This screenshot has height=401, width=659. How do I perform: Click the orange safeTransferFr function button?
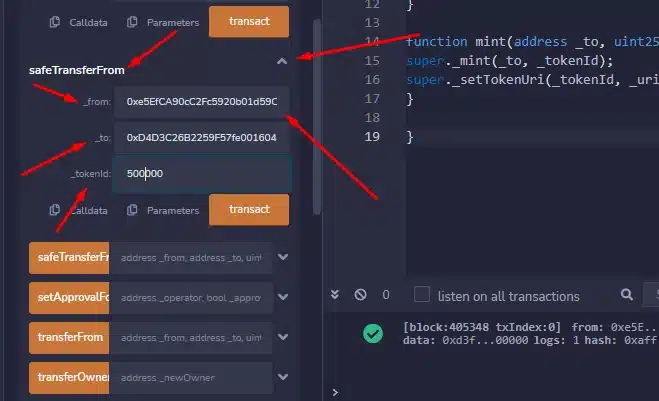(69, 257)
